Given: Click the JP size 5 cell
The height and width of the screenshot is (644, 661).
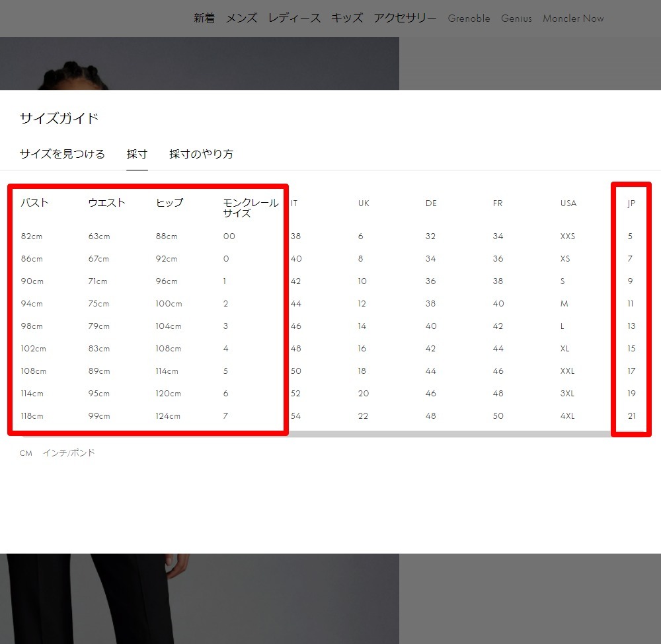Looking at the screenshot, I should [x=630, y=236].
